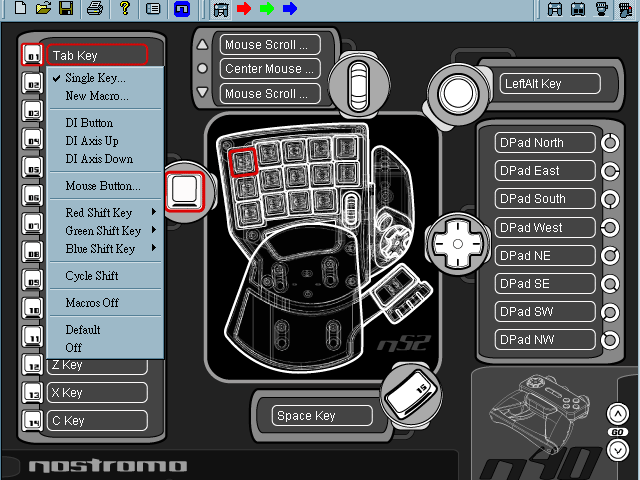The height and width of the screenshot is (480, 640).
Task: Open the LeftAlt Key assignment field
Action: point(550,84)
